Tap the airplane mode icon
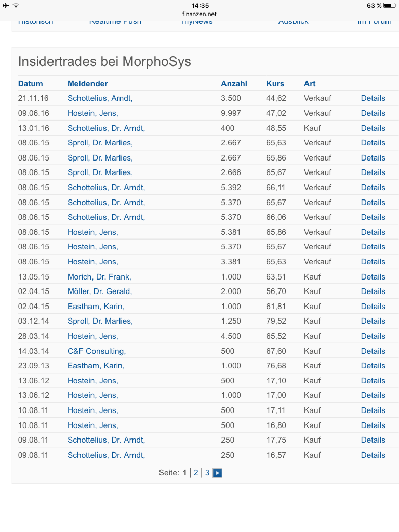Viewport: 399px width, 532px height. [x=6, y=5]
